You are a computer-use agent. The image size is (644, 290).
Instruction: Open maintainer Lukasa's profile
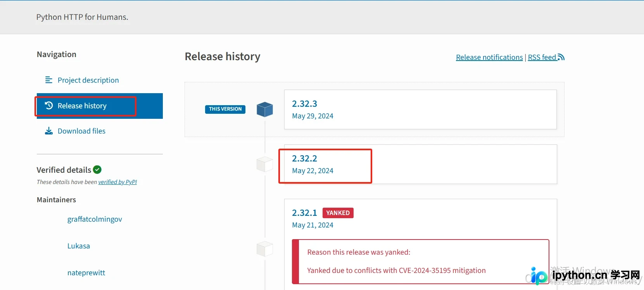click(79, 246)
